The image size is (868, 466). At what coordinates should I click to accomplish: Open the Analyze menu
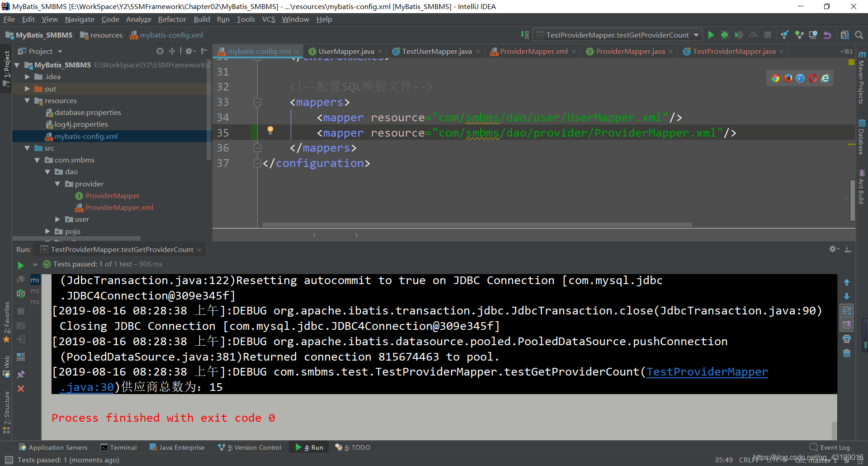138,19
